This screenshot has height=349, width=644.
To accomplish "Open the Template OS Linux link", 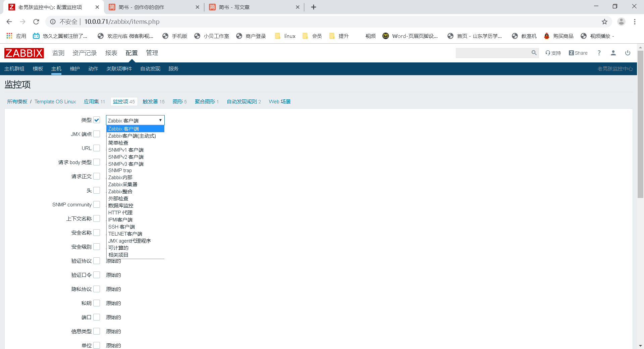I will [x=55, y=102].
